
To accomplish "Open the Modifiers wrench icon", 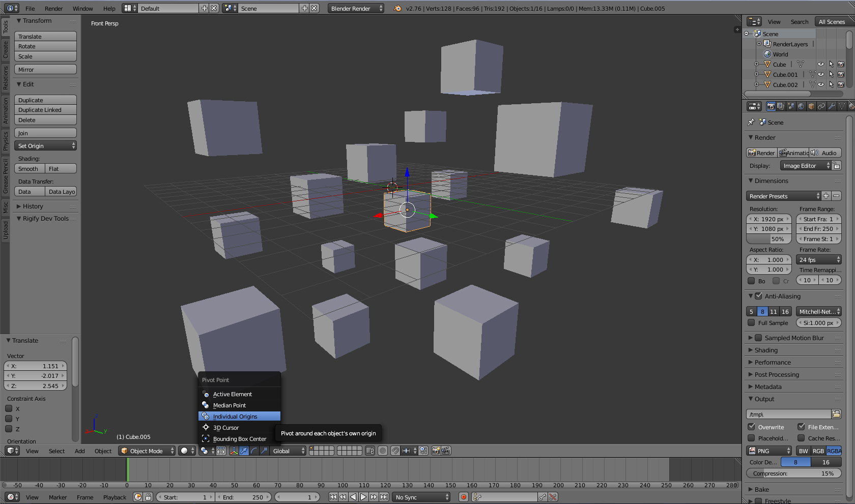I will (832, 106).
